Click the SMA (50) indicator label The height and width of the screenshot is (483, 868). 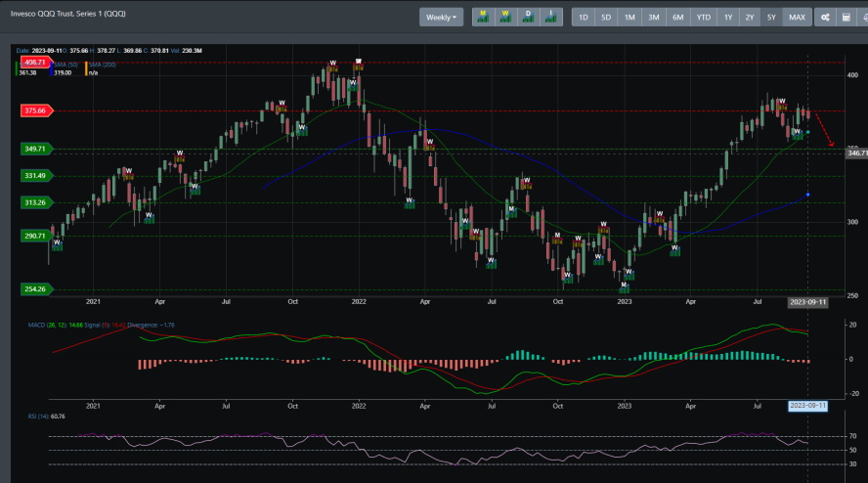click(65, 65)
